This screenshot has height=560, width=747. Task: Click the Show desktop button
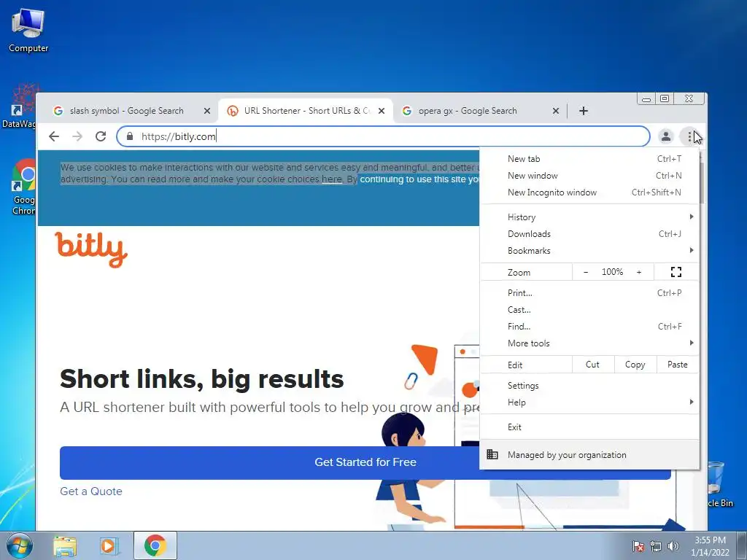742,545
